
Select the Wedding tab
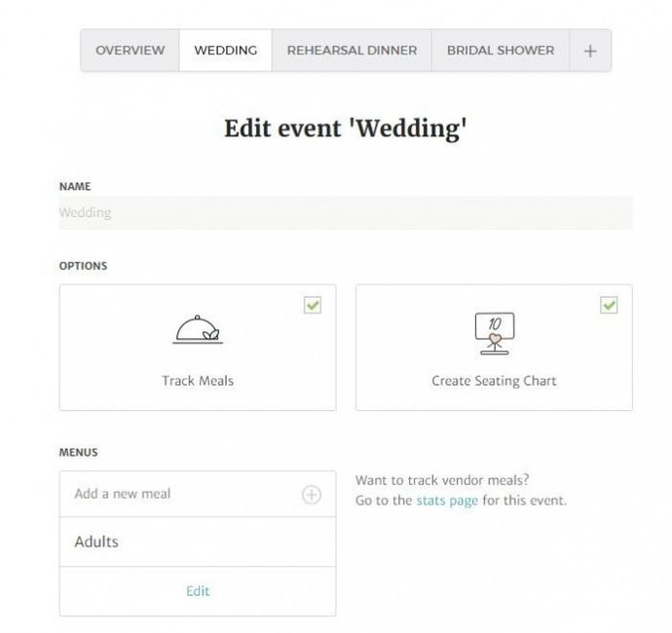pos(225,51)
